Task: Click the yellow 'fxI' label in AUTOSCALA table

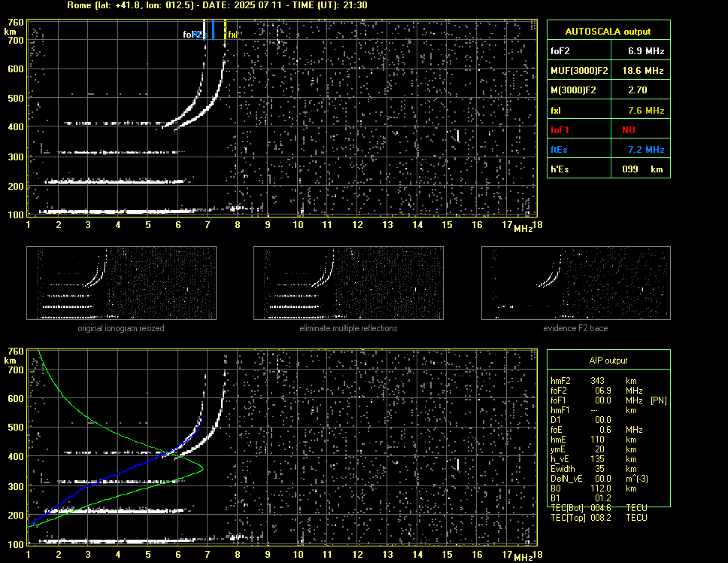Action: (x=556, y=111)
